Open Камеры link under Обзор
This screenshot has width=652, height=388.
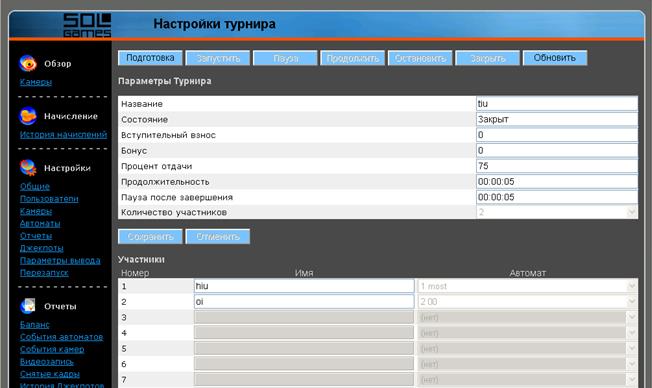pos(36,82)
